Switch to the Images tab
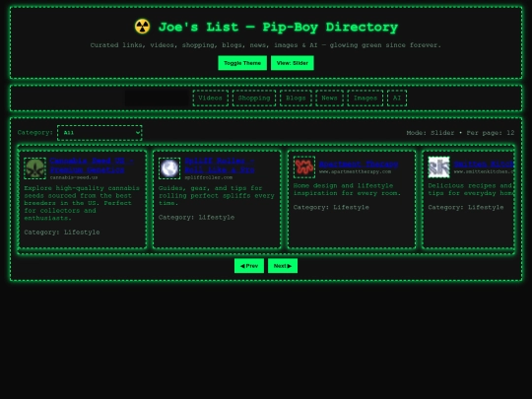This screenshot has height=399, width=532. click(x=366, y=99)
